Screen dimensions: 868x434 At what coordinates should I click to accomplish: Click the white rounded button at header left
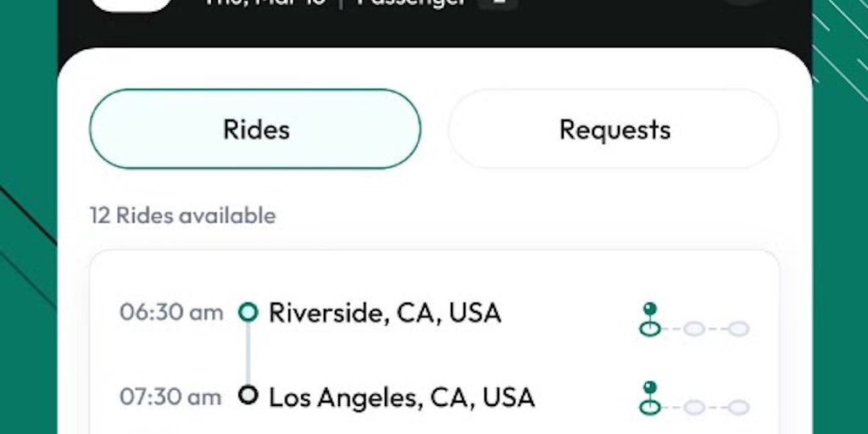pyautogui.click(x=131, y=4)
